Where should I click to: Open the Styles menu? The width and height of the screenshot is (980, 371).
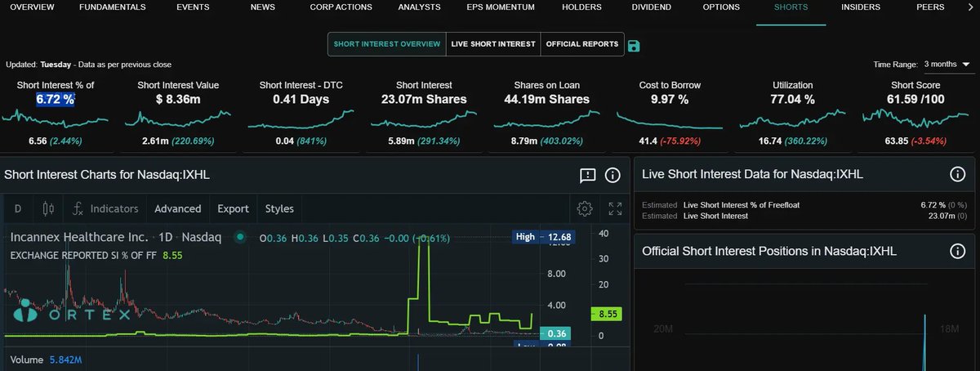(279, 208)
